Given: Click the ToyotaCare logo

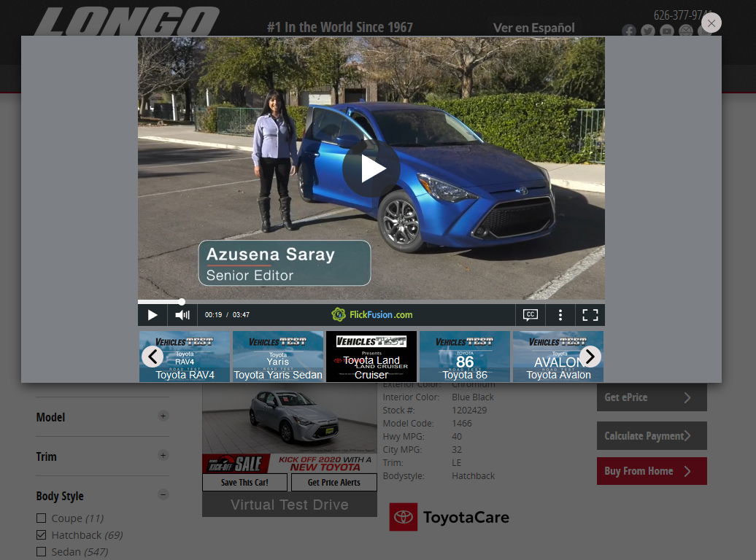Looking at the screenshot, I should pyautogui.click(x=449, y=517).
